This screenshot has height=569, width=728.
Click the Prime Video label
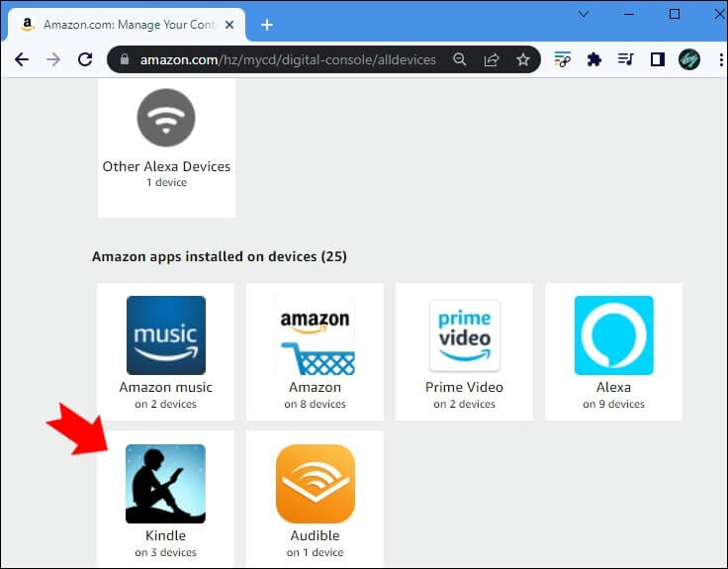tap(464, 387)
